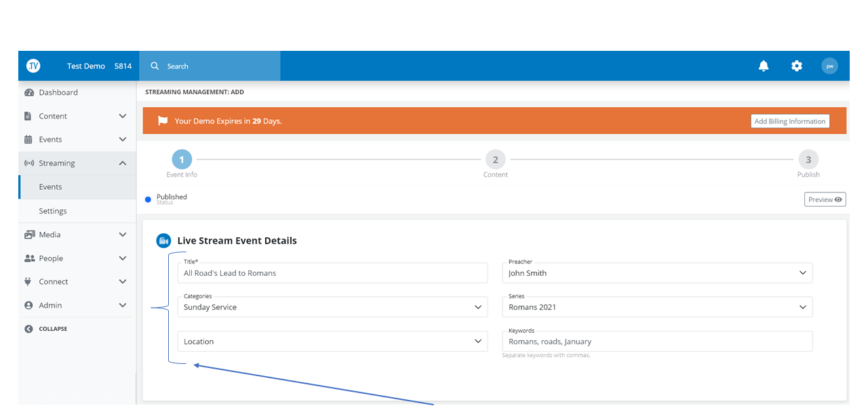This screenshot has width=868, height=408.
Task: Go to step 2 Content
Action: (x=496, y=160)
